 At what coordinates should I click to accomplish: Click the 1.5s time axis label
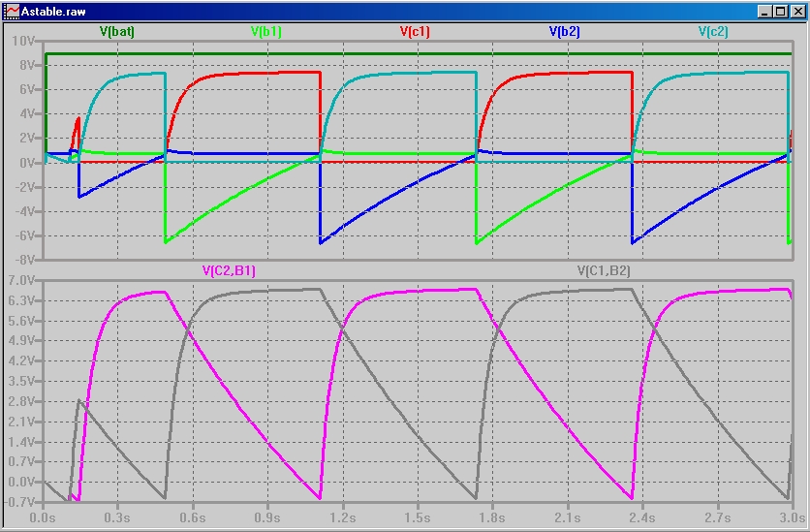tap(418, 517)
